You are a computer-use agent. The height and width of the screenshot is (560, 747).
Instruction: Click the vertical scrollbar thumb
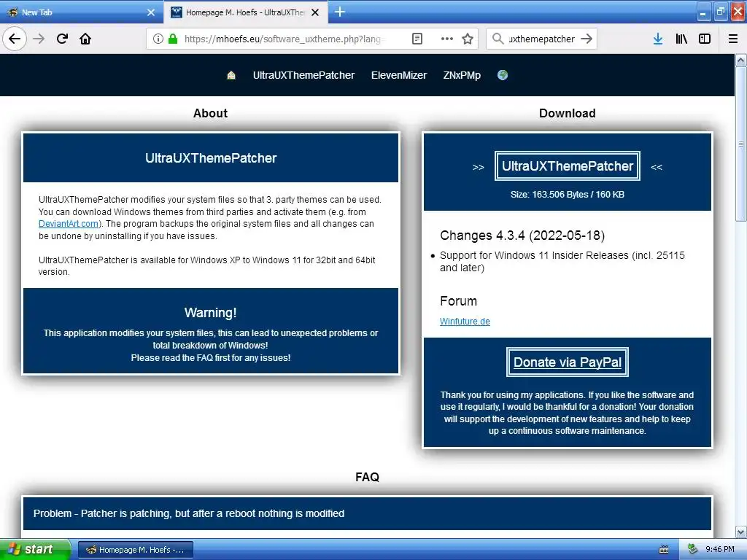click(741, 144)
